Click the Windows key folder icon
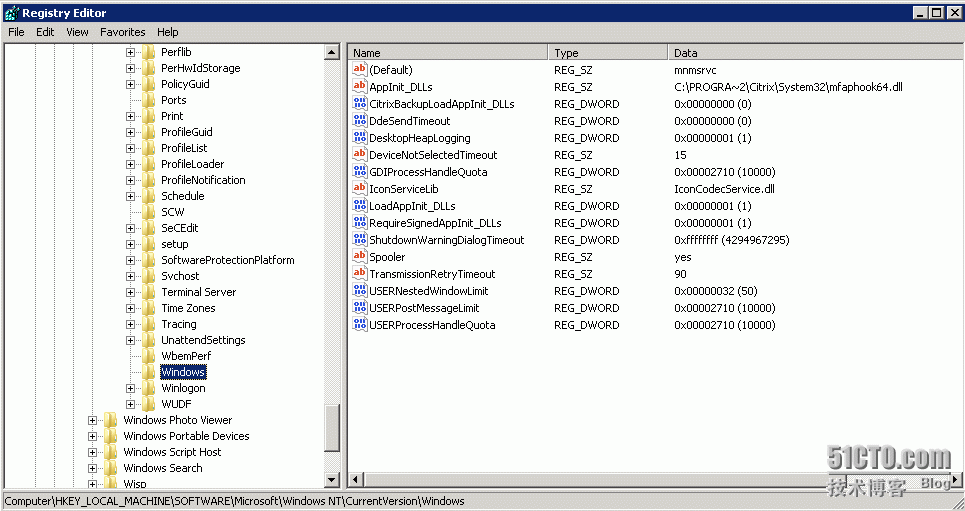Image resolution: width=965 pixels, height=511 pixels. (x=148, y=372)
